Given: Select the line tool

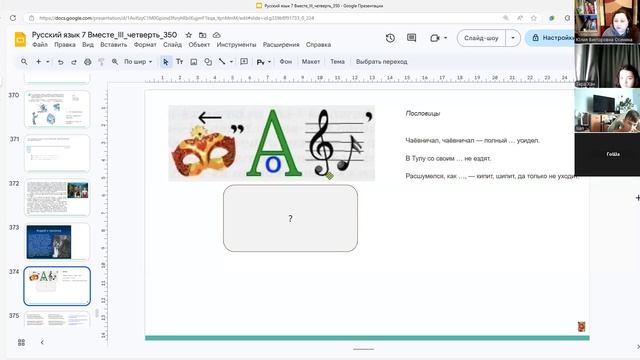Looking at the screenshot, I should pyautogui.click(x=222, y=62).
